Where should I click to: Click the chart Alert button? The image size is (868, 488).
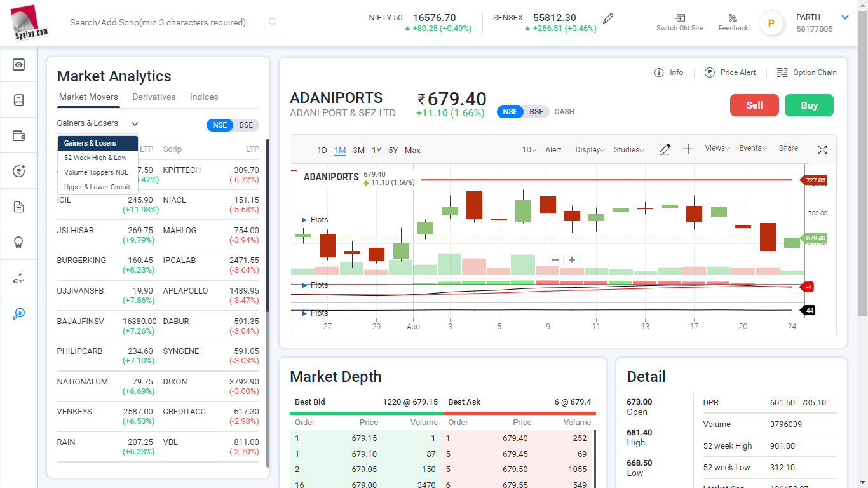pos(553,150)
